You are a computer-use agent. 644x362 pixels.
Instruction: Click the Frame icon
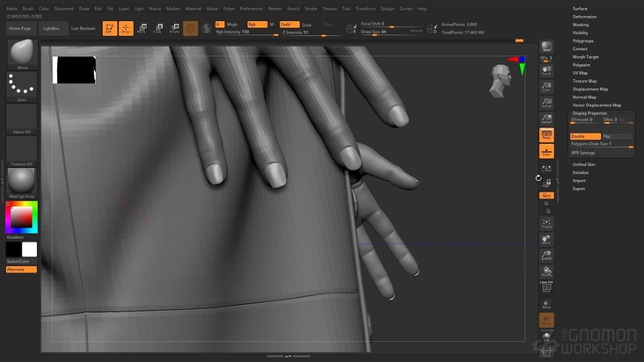point(546,223)
